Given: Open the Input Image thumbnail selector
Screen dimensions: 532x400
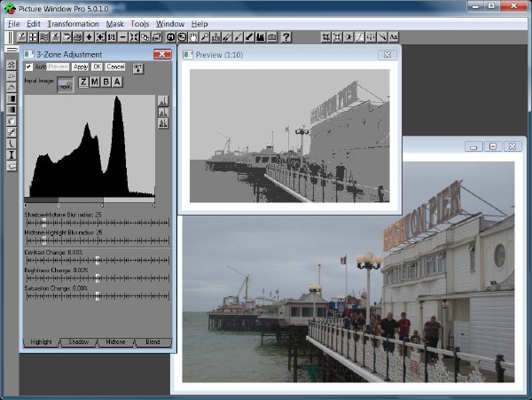Looking at the screenshot, I should pyautogui.click(x=65, y=85).
